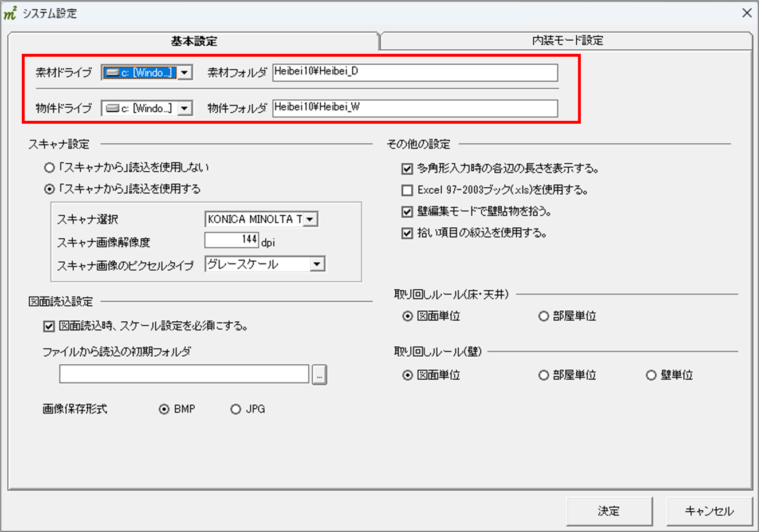Screen dimensions: 759x532
Task: Select「スキャナから」読込を使用する radio option
Action: [x=50, y=189]
